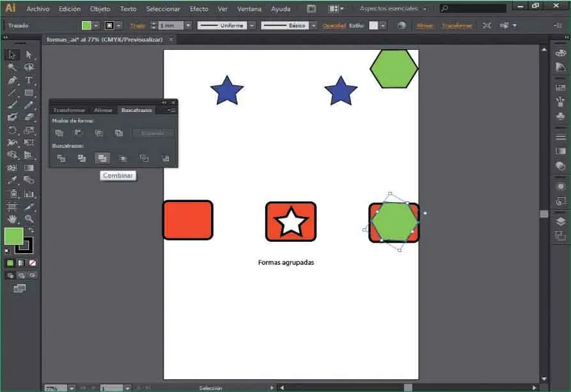Open the zoom level 77% dropdown
This screenshot has width=571, height=392.
point(71,388)
